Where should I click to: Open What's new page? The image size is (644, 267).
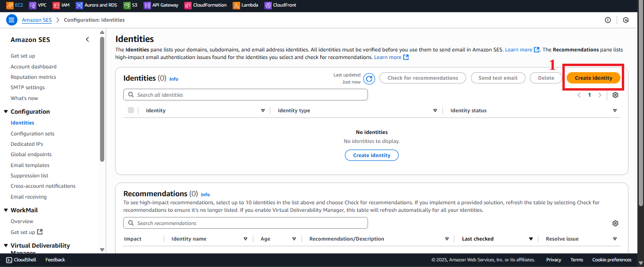pos(24,98)
